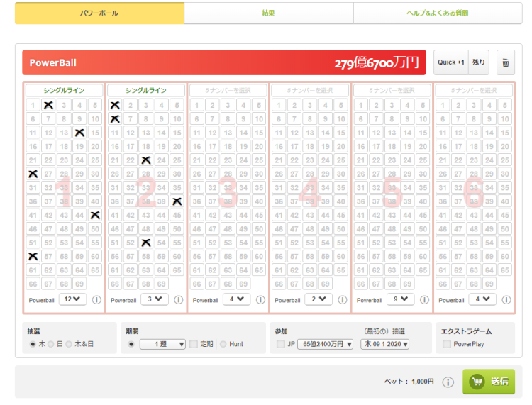Unmark crossed number 53 in line 2
Image resolution: width=532 pixels, height=405 pixels.
(146, 243)
